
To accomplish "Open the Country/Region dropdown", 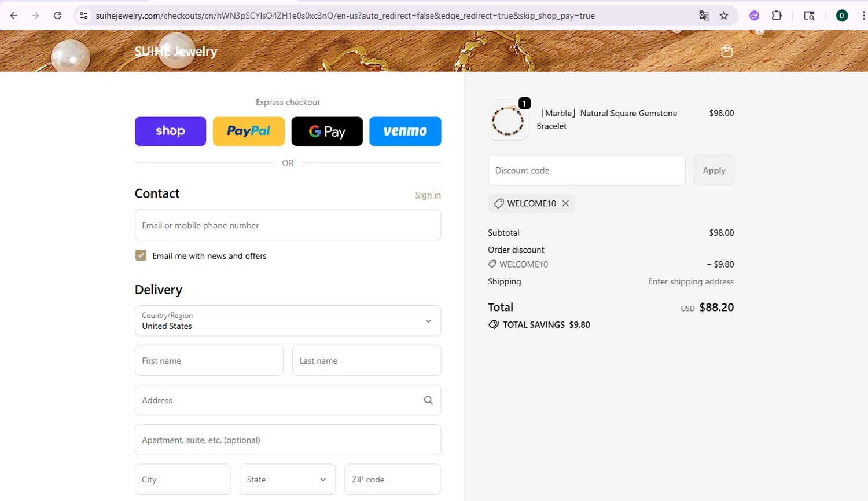I will [288, 321].
